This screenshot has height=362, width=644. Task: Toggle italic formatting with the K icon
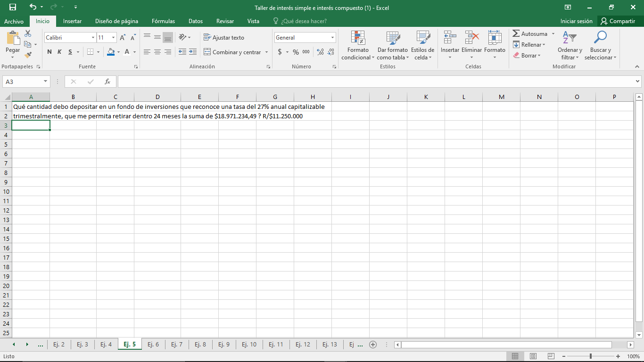[x=58, y=52]
